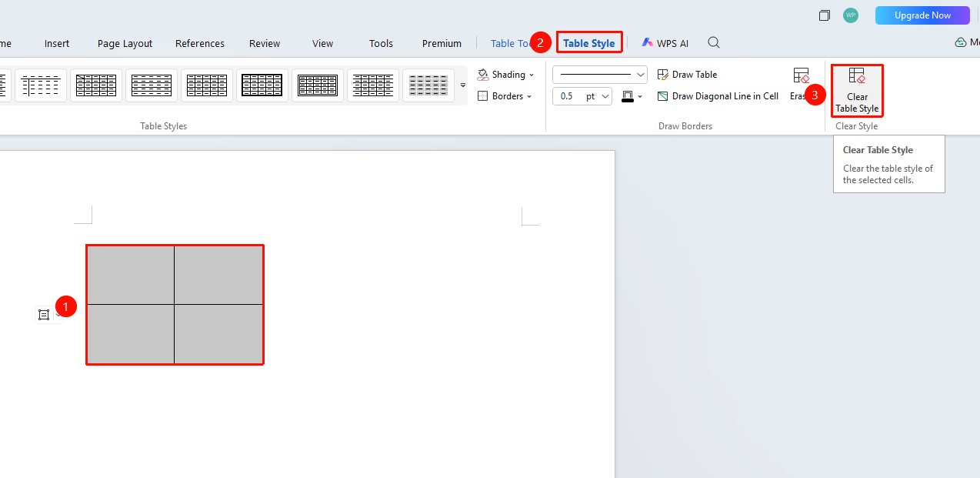
Task: Expand the Table Styles gallery
Action: (x=463, y=85)
